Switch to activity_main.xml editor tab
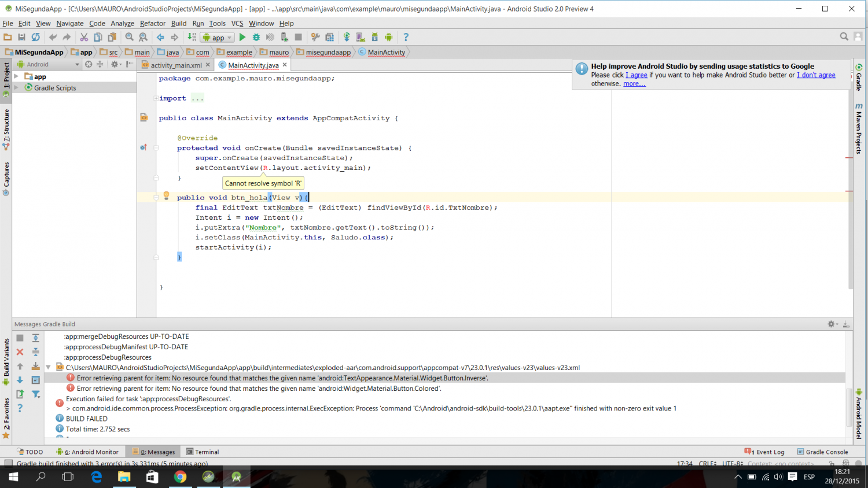The image size is (868, 488). [176, 65]
